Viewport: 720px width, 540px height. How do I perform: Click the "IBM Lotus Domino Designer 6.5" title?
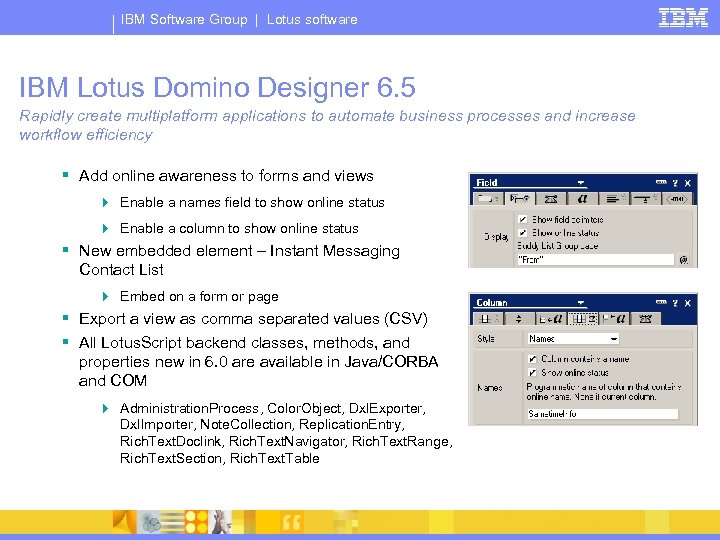[x=217, y=87]
